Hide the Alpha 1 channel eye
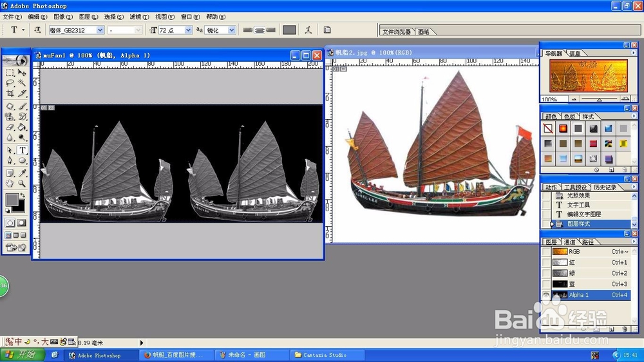The height and width of the screenshot is (362, 644). pos(546,295)
